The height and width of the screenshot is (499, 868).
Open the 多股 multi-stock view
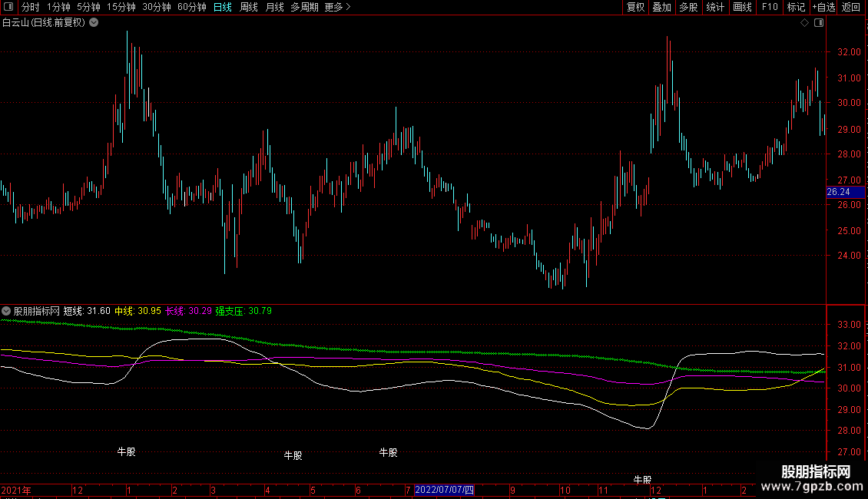pos(689,7)
